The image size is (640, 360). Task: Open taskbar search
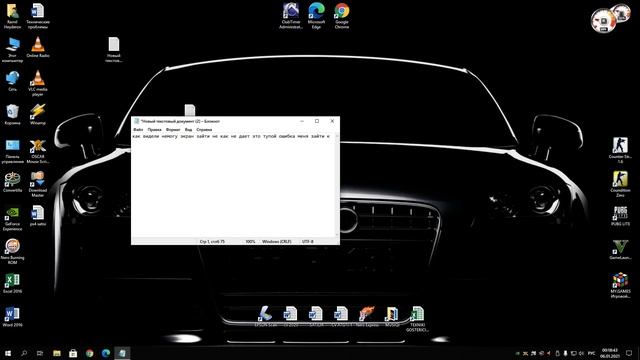click(x=24, y=353)
